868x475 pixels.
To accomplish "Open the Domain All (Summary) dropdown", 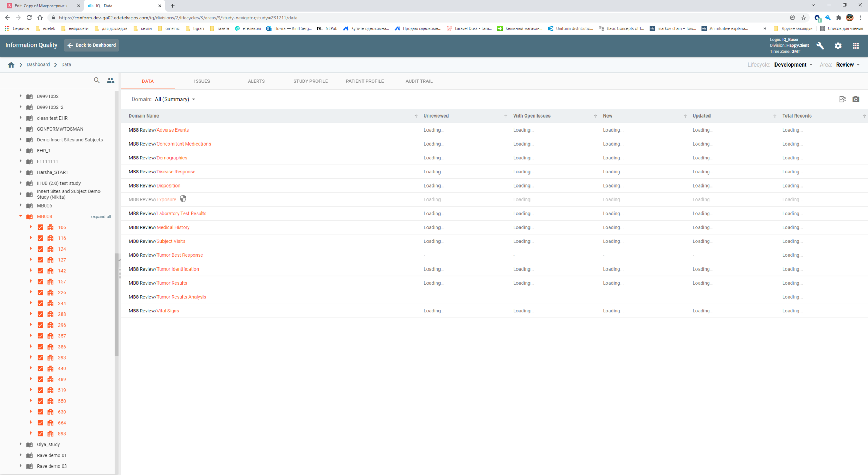I will 175,100.
